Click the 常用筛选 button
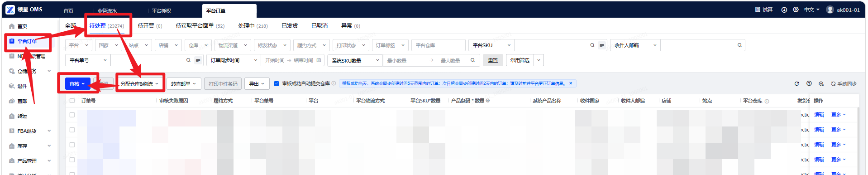This screenshot has height=175, width=868. point(520,60)
